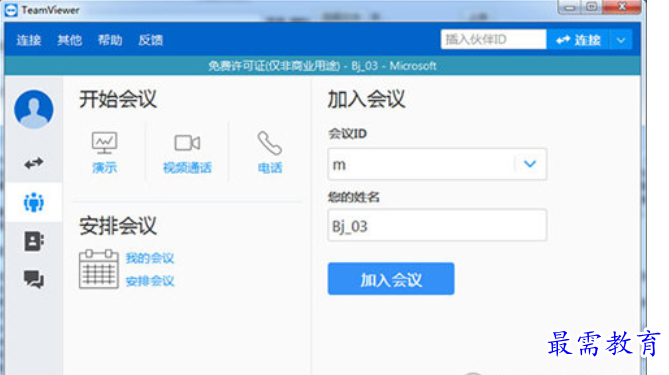Open the 安排会议 link
This screenshot has width=669, height=375.
(x=150, y=281)
